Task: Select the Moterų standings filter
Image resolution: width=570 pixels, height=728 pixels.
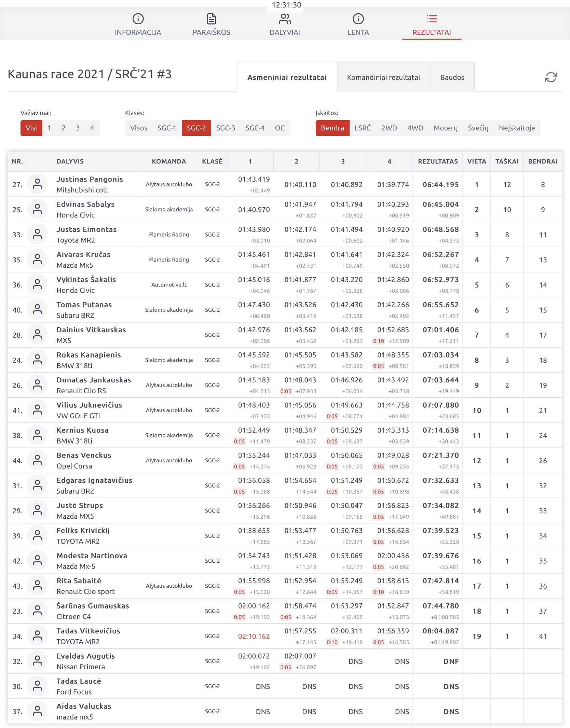Action: (446, 128)
